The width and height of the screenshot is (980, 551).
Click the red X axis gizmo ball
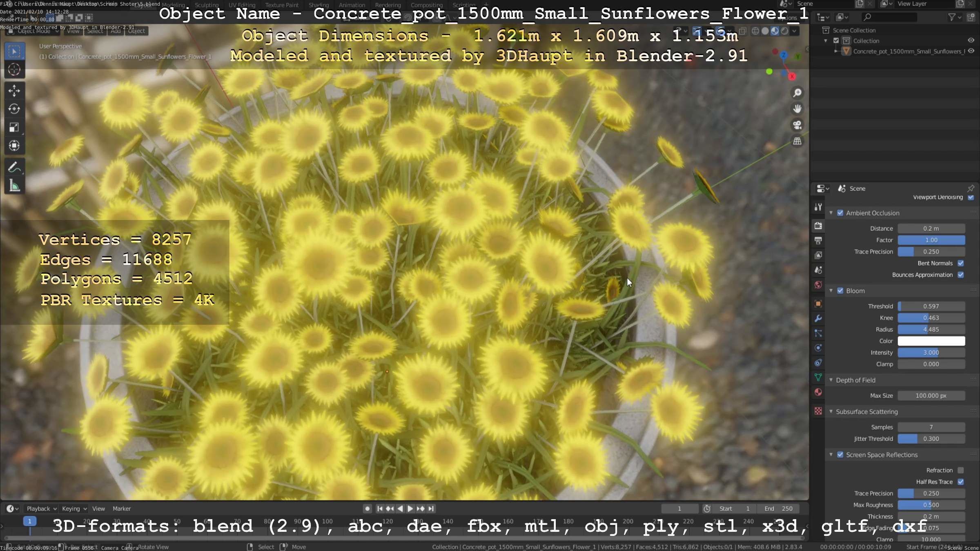click(792, 76)
